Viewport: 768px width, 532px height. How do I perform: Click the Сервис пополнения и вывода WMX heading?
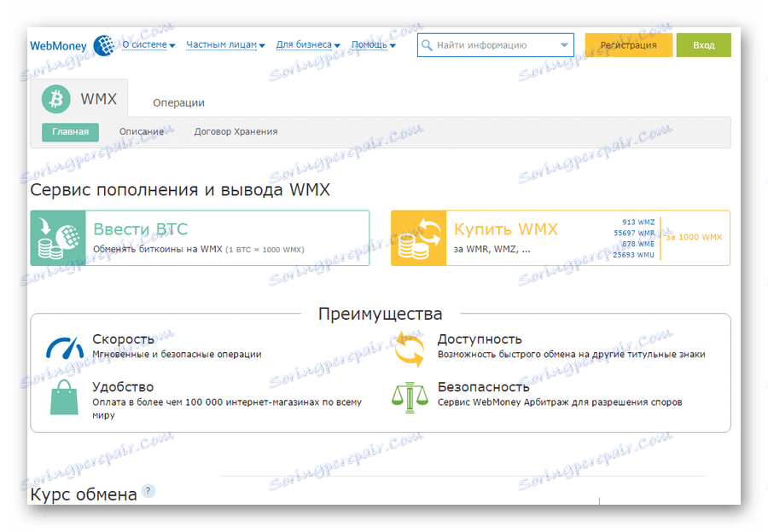tap(180, 190)
